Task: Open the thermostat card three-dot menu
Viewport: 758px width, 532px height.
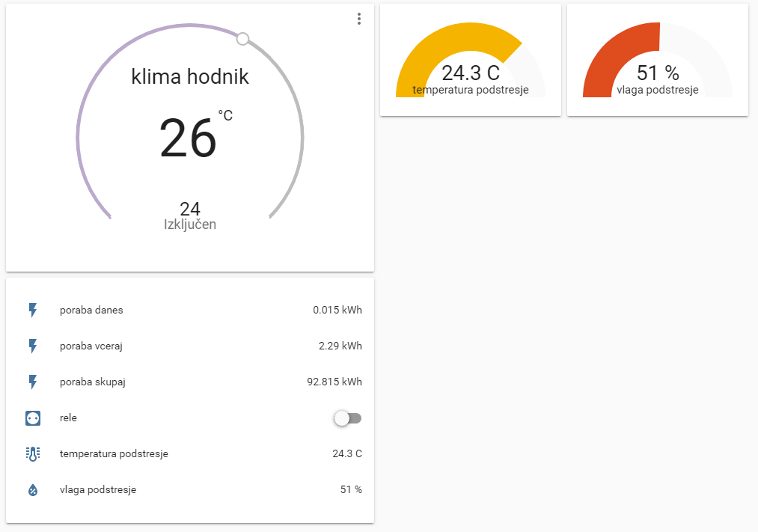Action: click(359, 19)
